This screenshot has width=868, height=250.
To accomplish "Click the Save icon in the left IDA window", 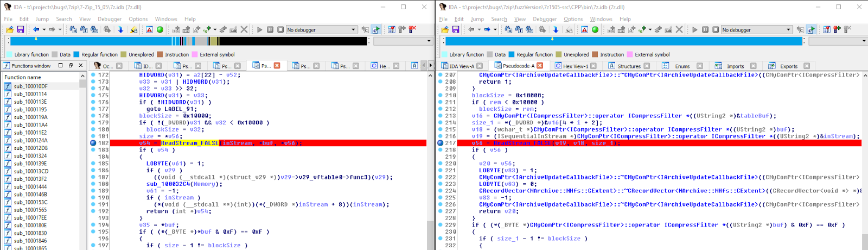I will click(20, 29).
